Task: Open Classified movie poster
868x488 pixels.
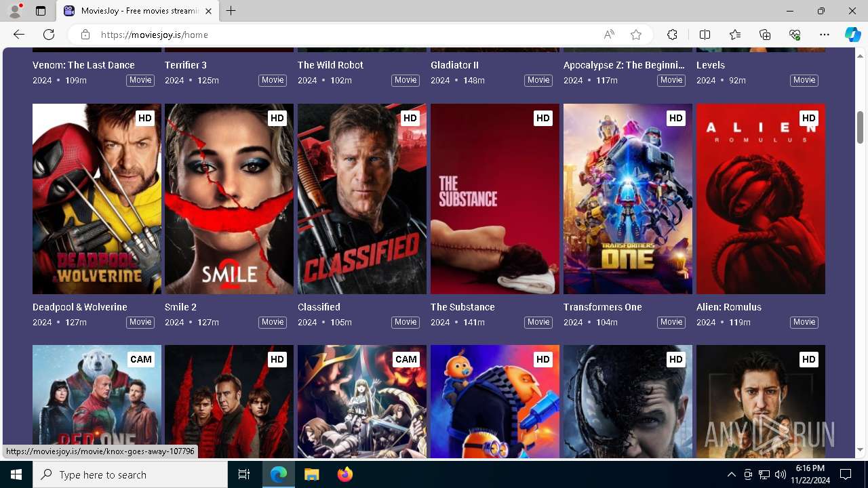Action: point(362,199)
